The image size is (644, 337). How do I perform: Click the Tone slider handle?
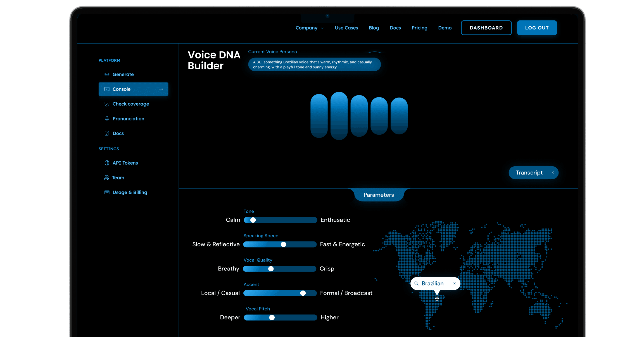(253, 220)
